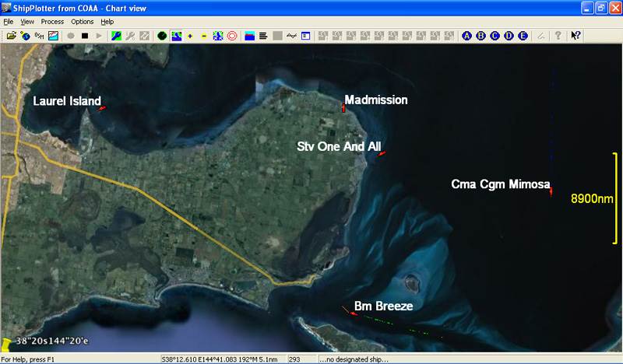Open the View menu
The width and height of the screenshot is (623, 364).
(27, 22)
